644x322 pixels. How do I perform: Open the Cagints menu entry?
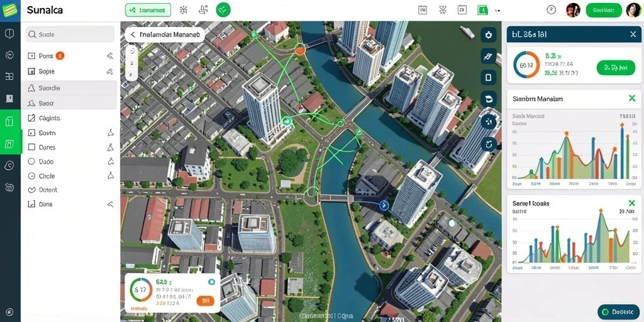tap(69, 118)
